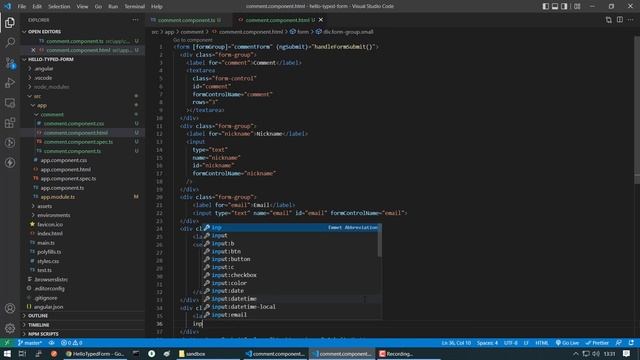640x360 pixels.
Task: Click the Prettier status item
Action: [x=597, y=343]
